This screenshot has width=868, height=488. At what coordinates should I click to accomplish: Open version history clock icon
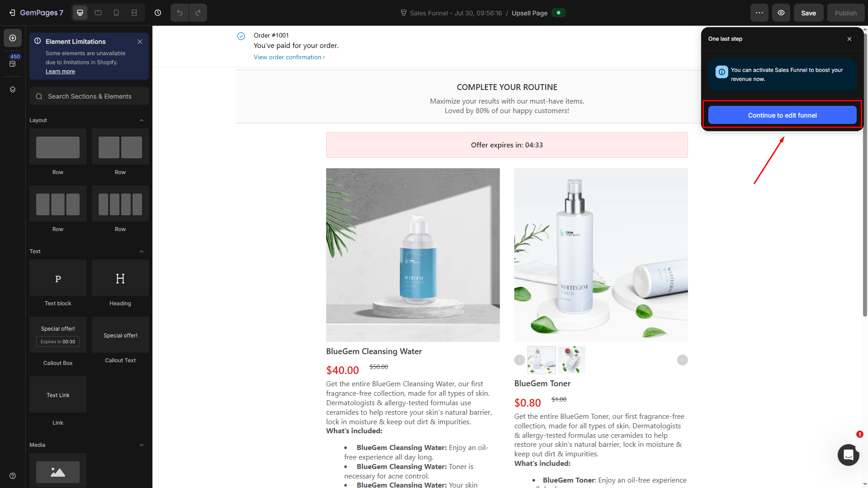tap(158, 13)
